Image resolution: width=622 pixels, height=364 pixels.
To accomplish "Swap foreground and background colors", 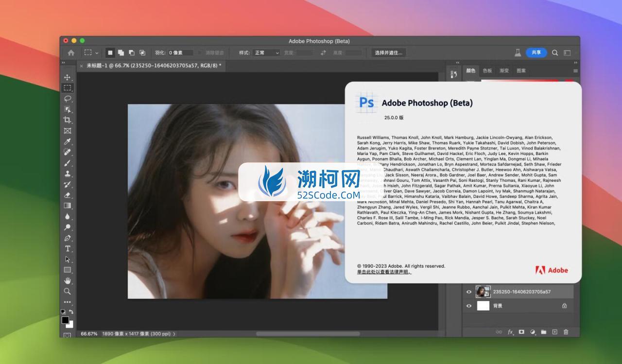I will point(71,312).
